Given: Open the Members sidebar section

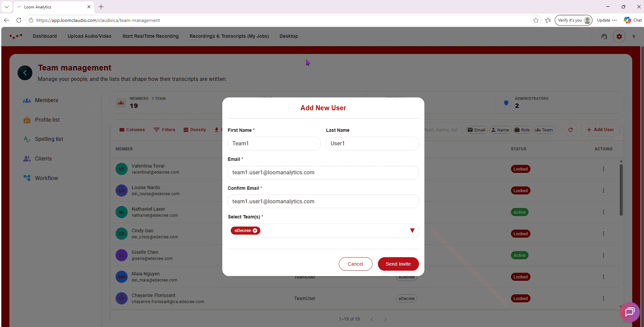Looking at the screenshot, I should coord(57,100).
